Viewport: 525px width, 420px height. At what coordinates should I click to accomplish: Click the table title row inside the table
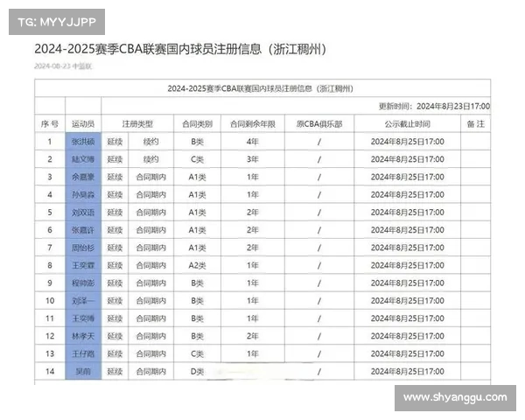point(261,88)
